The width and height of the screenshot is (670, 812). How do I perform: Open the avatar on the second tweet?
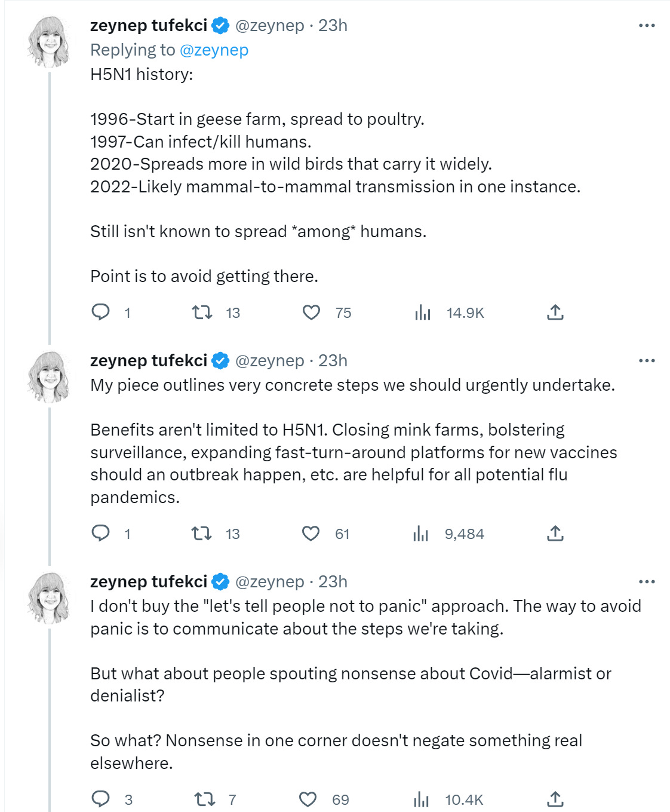[x=50, y=377]
